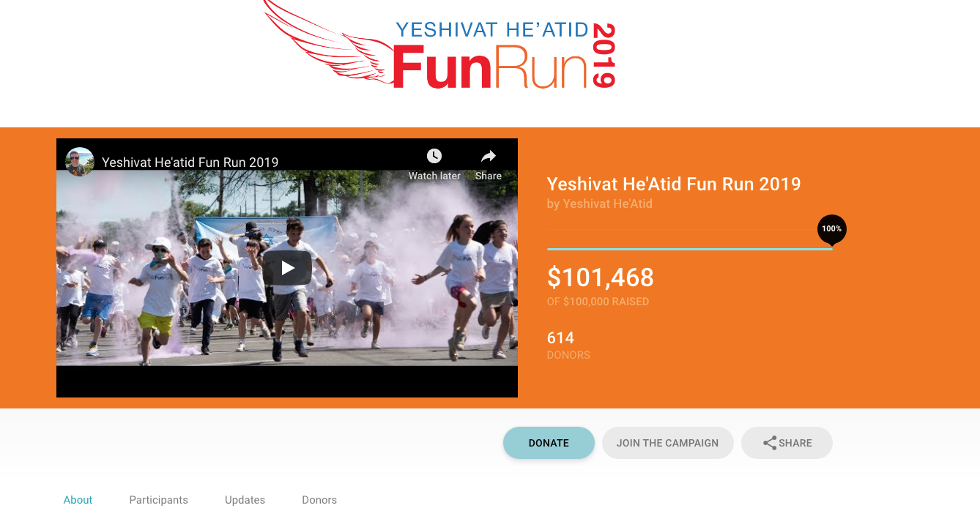Click the share icon in the SHARE button
The height and width of the screenshot is (519, 980).
(770, 443)
